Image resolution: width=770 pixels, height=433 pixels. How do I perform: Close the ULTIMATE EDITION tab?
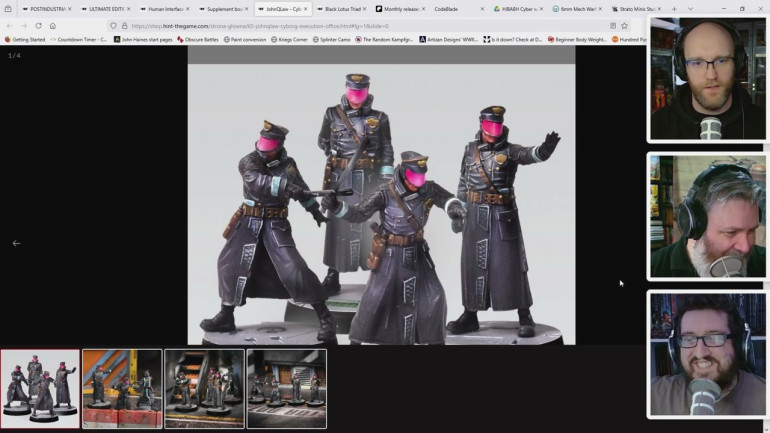click(128, 9)
